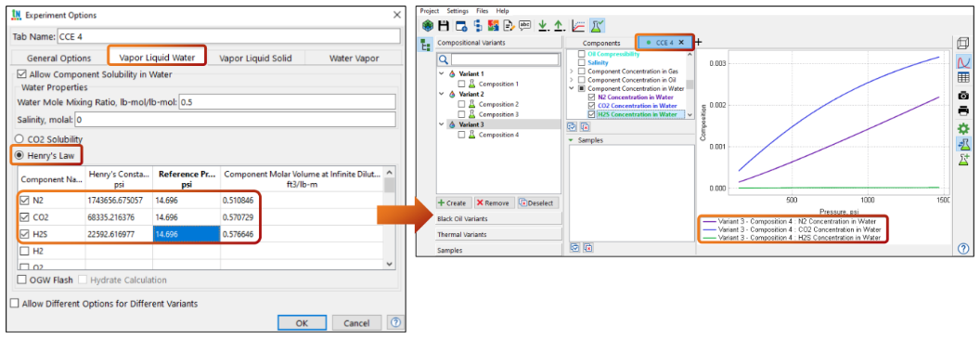The width and height of the screenshot is (980, 339).
Task: Click the 3D box icon on right sidebar
Action: pyautogui.click(x=963, y=44)
